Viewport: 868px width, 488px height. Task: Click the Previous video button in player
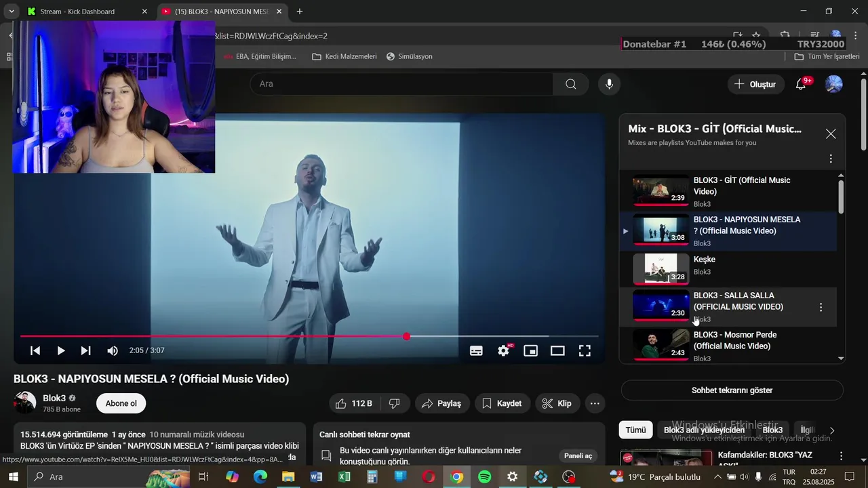(x=35, y=350)
